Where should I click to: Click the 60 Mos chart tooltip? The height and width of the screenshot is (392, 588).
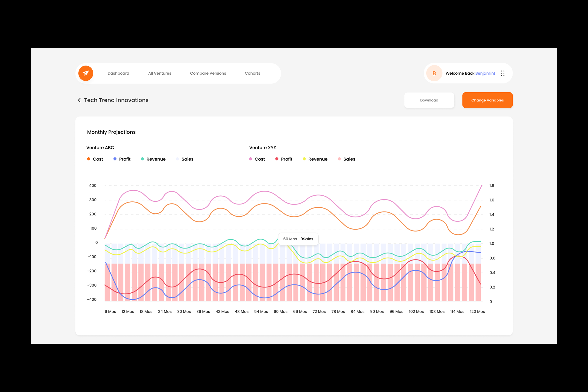(x=298, y=239)
